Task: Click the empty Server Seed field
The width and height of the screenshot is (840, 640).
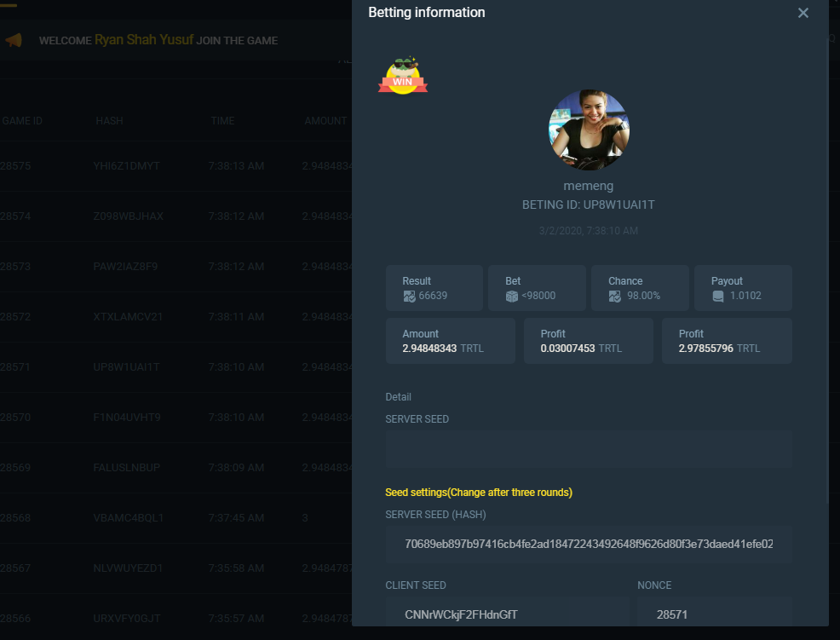Action: (589, 449)
